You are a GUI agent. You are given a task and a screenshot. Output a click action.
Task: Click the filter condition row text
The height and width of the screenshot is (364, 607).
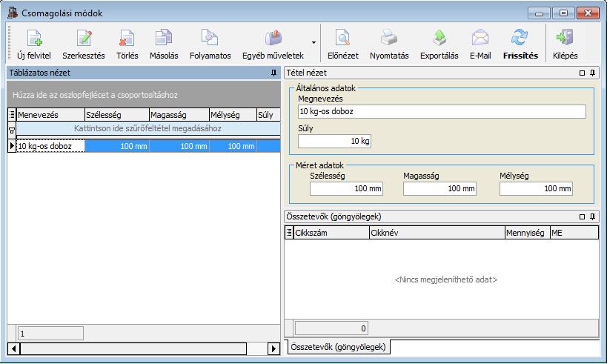147,128
